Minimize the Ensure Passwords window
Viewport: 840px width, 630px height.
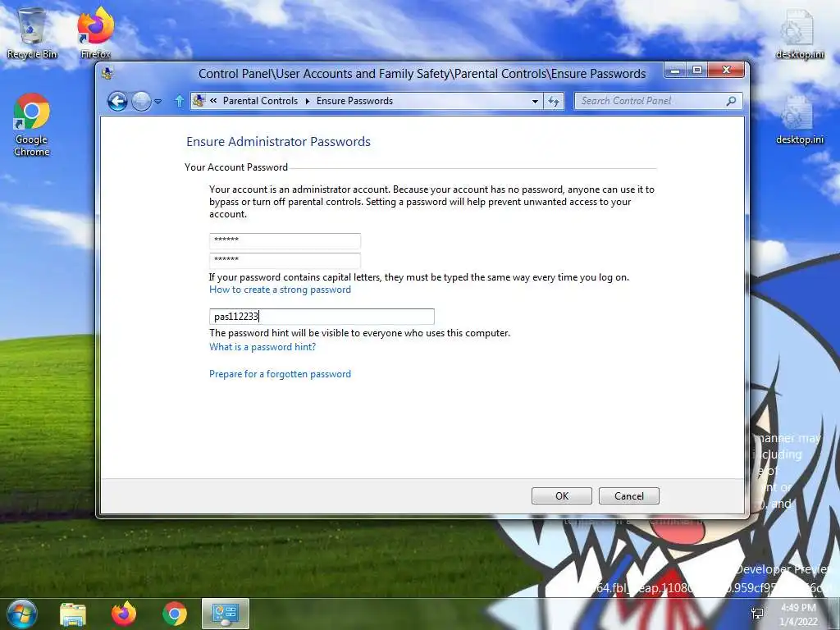pyautogui.click(x=676, y=71)
